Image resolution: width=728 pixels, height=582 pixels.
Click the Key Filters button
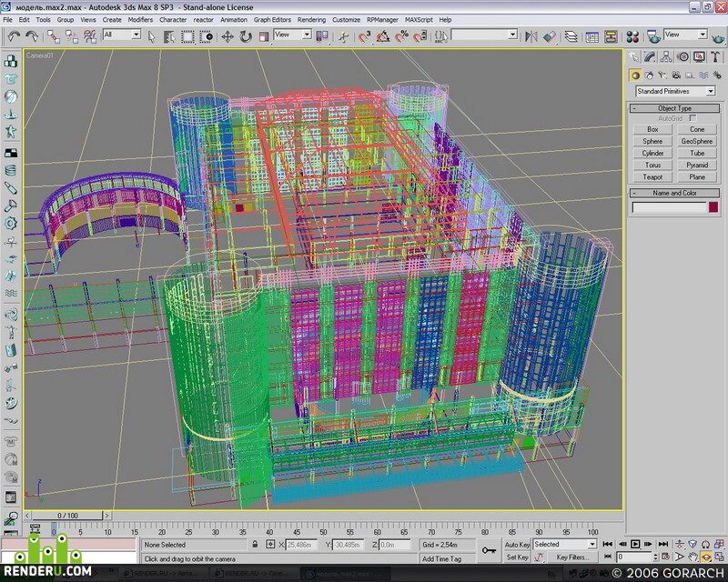coord(572,557)
